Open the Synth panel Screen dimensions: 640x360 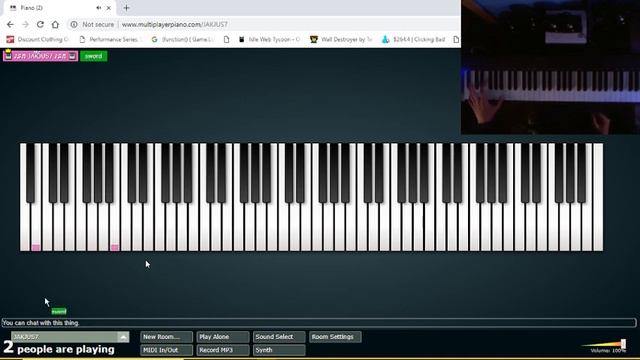point(279,350)
